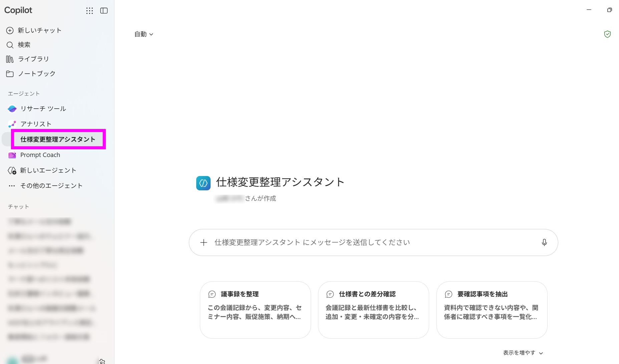Click the ノートブック folder icon

[x=10, y=74]
